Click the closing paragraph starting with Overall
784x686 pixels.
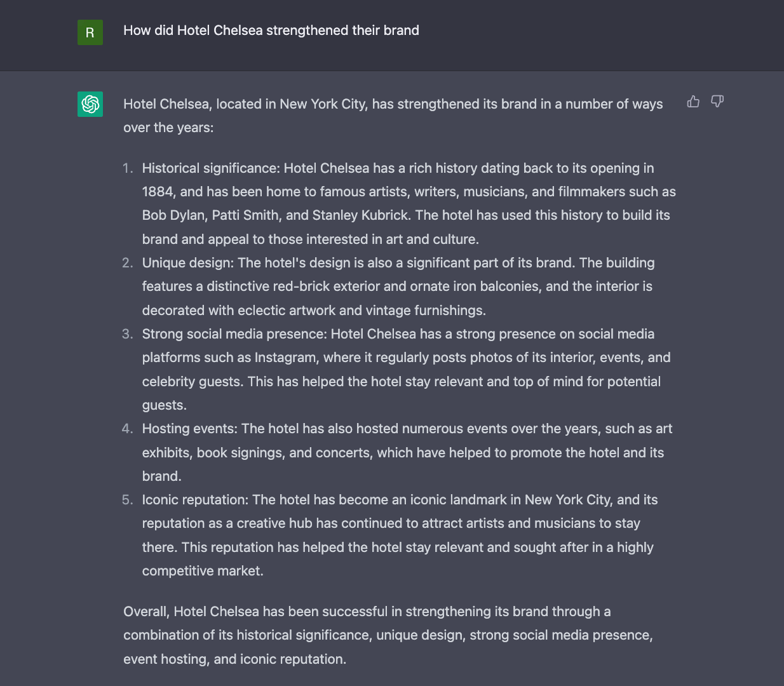click(388, 635)
